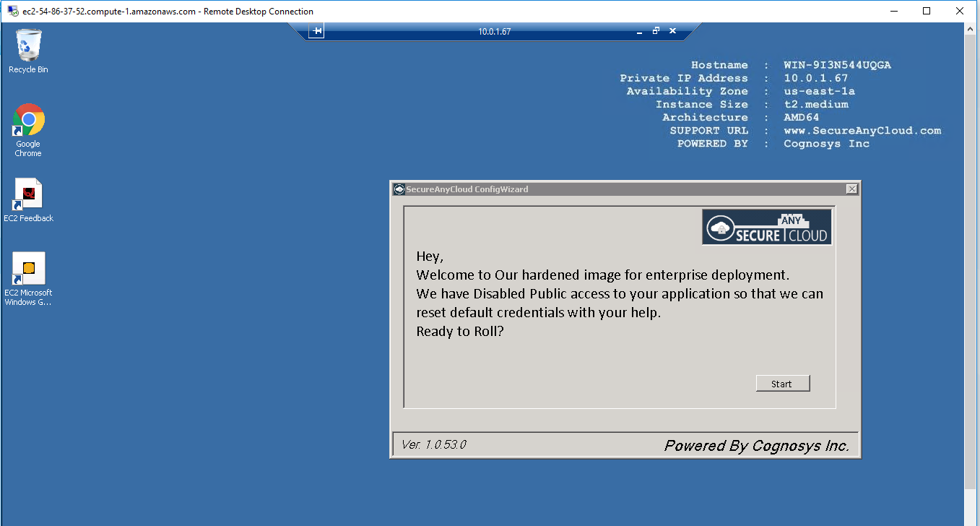Click the ConfigWizard dialog title bar text
This screenshot has height=526, width=980.
click(x=467, y=189)
